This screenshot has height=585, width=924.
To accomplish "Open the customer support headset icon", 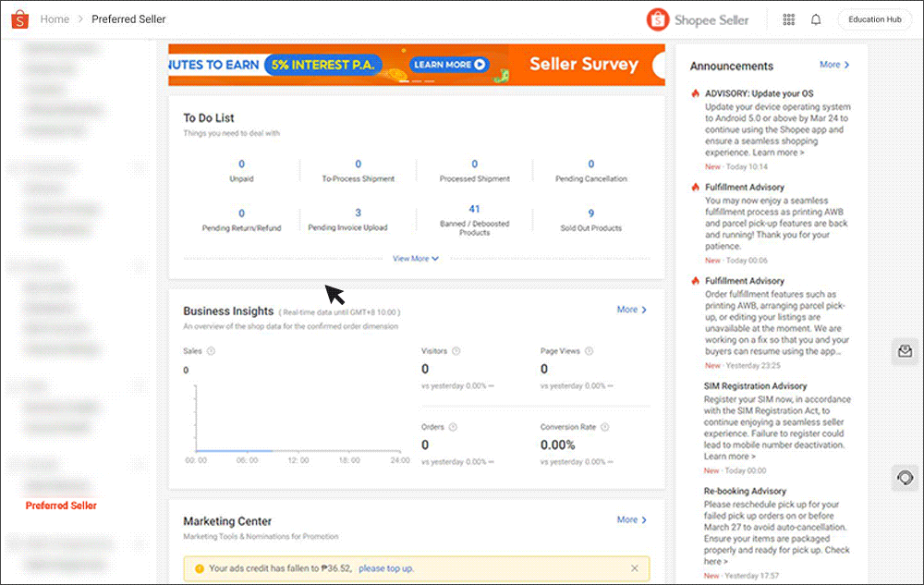I will click(904, 478).
